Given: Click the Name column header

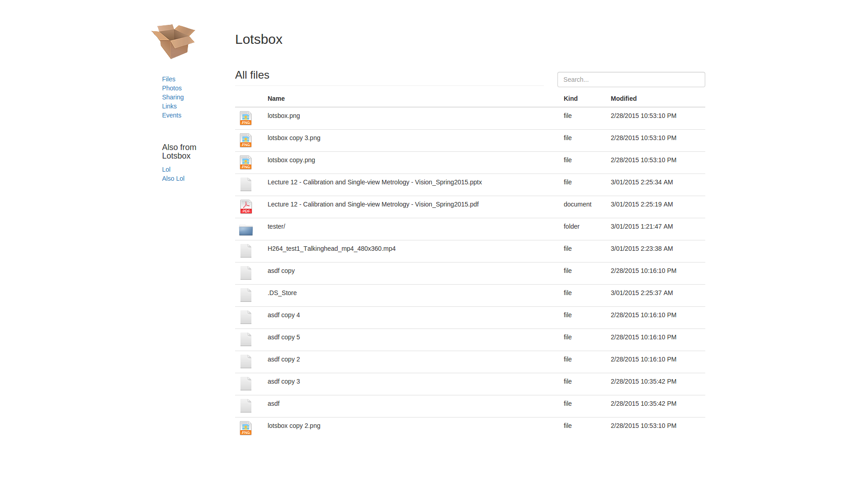Looking at the screenshot, I should click(276, 99).
